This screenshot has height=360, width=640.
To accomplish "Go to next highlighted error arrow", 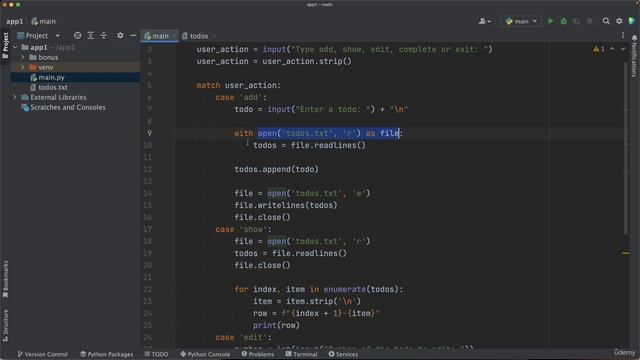I will tap(623, 49).
